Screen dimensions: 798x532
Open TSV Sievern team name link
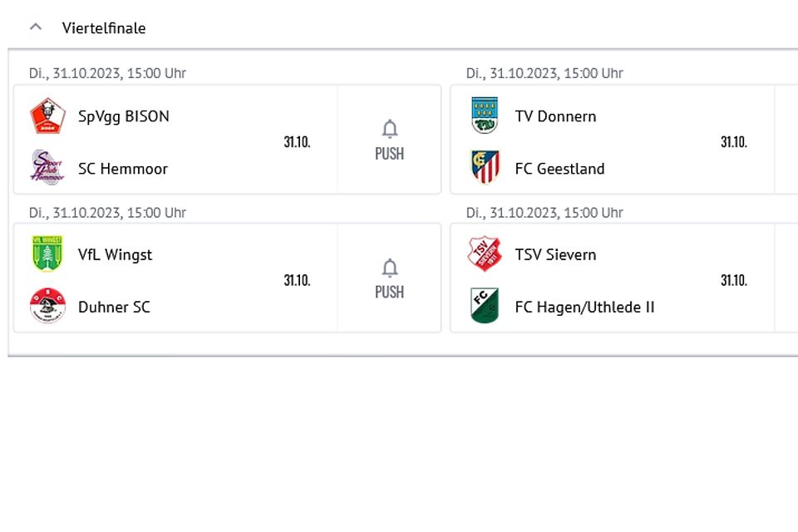(555, 254)
